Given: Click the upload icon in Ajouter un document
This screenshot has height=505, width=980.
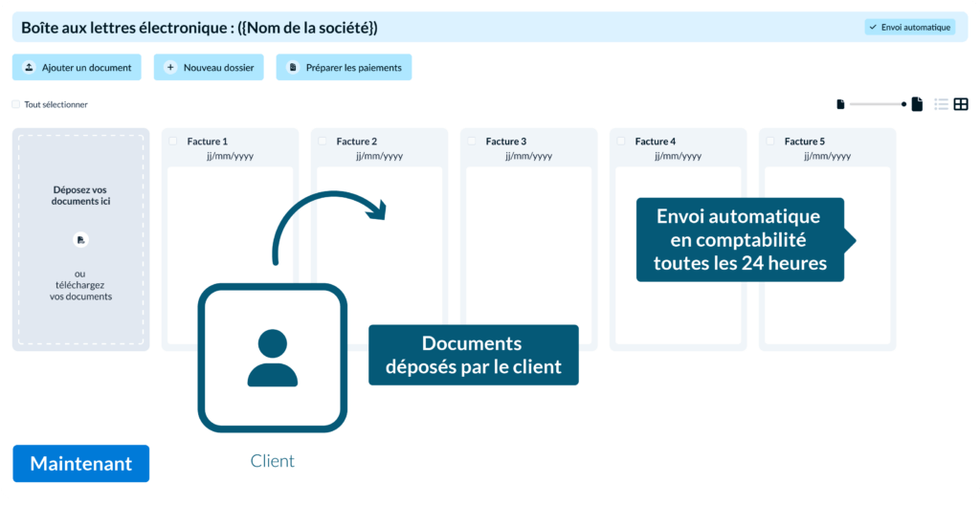Looking at the screenshot, I should pos(29,68).
